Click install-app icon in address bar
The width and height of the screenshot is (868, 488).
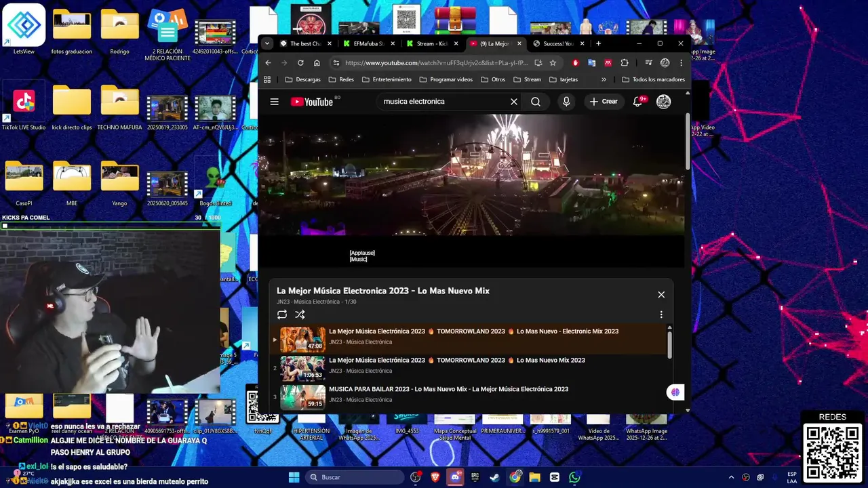[538, 63]
